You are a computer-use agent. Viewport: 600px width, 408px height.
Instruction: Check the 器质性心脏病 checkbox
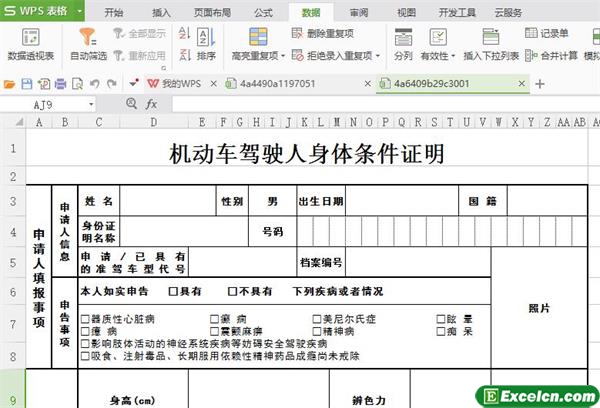85,319
